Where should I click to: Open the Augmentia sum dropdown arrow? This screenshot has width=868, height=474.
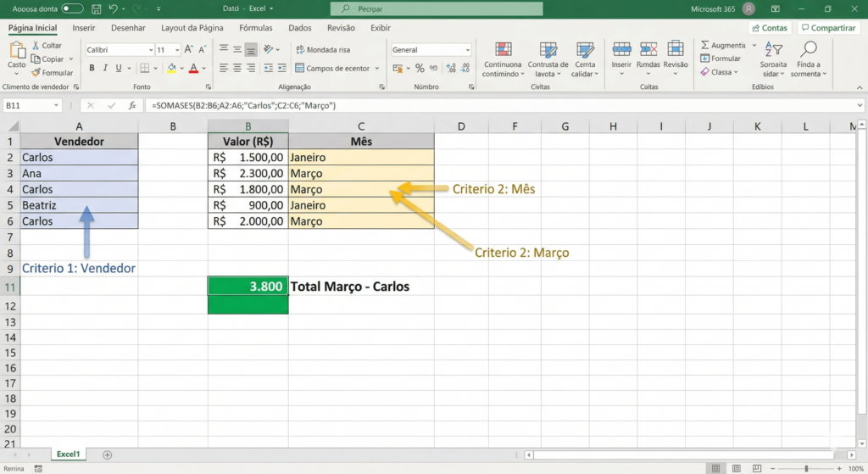[754, 46]
